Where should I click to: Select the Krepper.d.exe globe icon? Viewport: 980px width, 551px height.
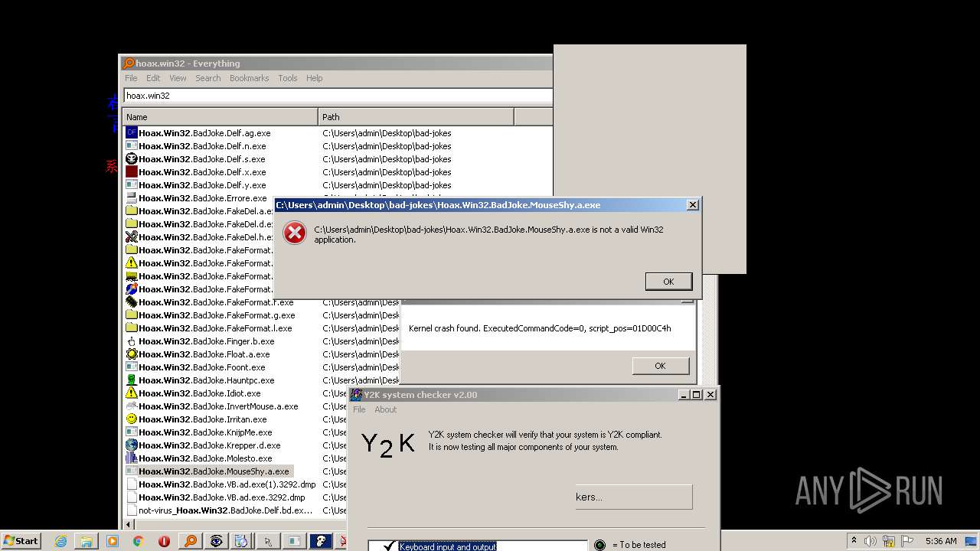131,445
